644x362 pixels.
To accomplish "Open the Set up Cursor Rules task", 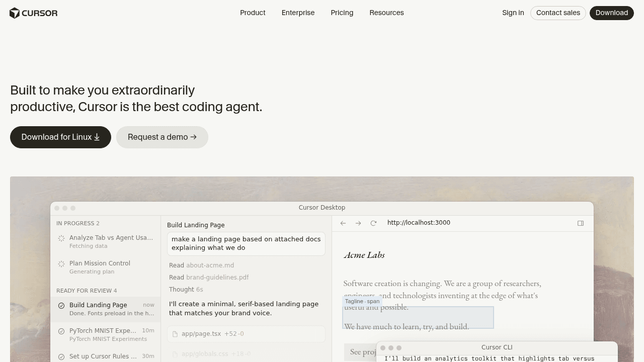I will [105, 356].
